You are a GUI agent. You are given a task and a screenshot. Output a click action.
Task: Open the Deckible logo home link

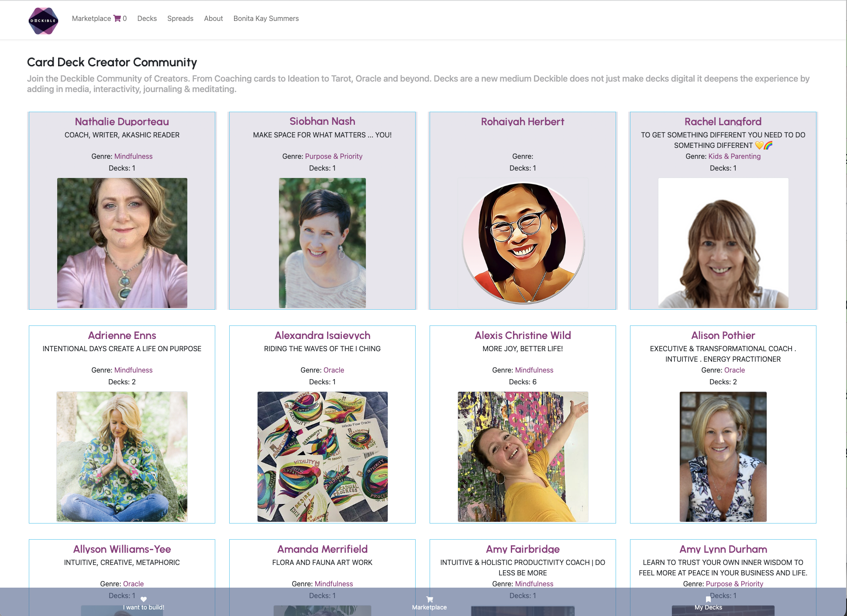click(43, 21)
